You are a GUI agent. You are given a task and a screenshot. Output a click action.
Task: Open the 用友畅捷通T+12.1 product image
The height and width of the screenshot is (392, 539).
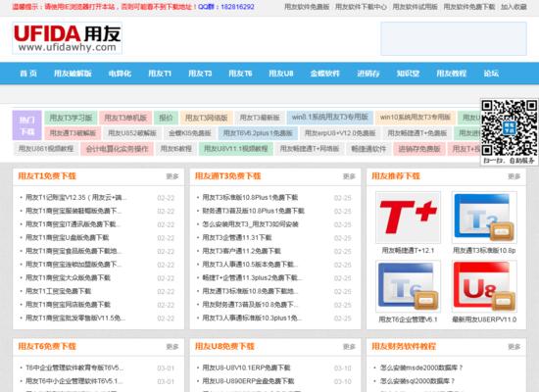point(408,218)
